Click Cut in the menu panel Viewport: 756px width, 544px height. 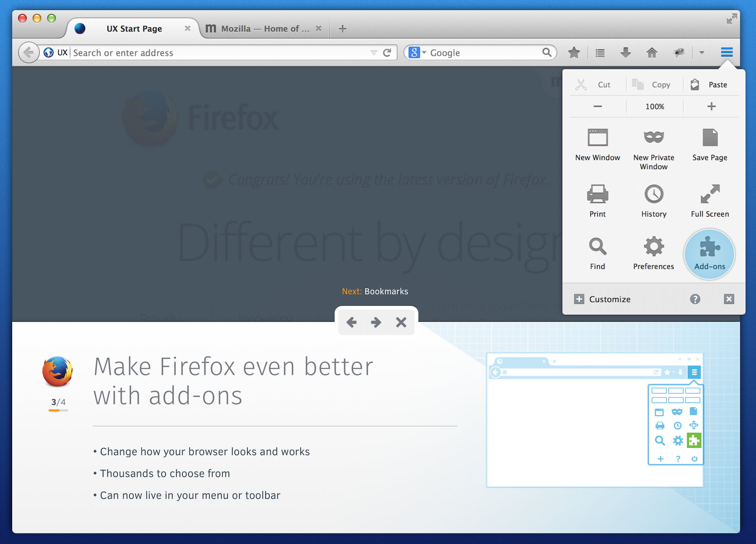coord(597,84)
